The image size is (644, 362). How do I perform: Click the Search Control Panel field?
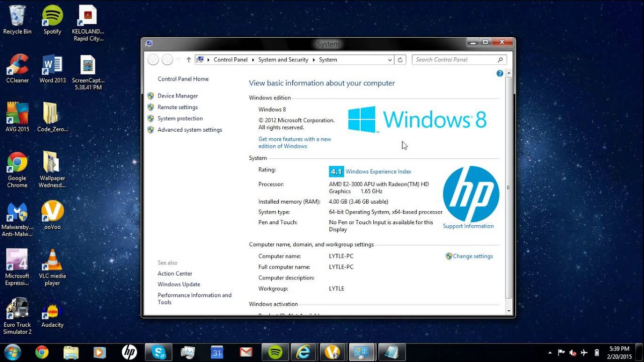coord(459,60)
